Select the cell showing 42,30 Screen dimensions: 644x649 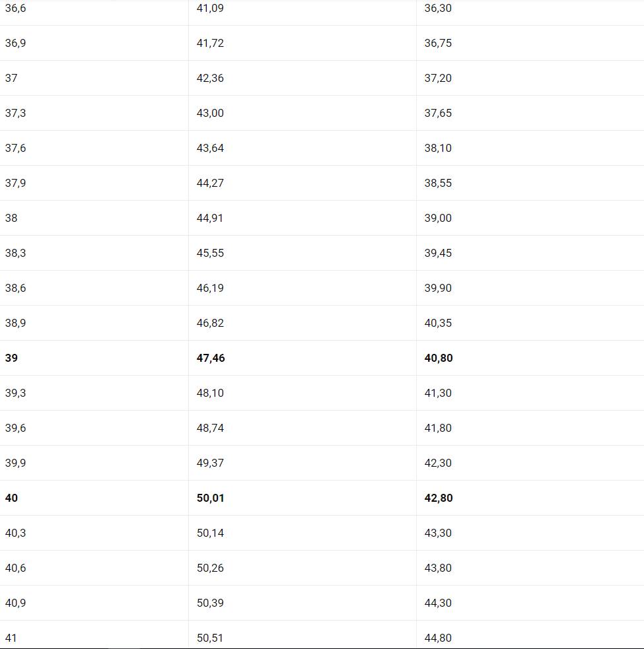[438, 463]
